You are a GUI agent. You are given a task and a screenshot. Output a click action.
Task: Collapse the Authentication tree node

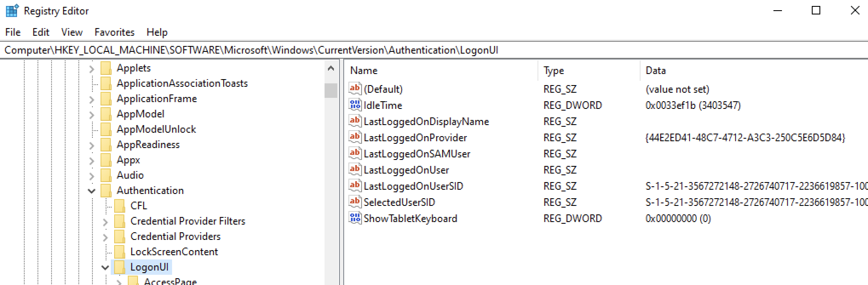click(x=92, y=191)
